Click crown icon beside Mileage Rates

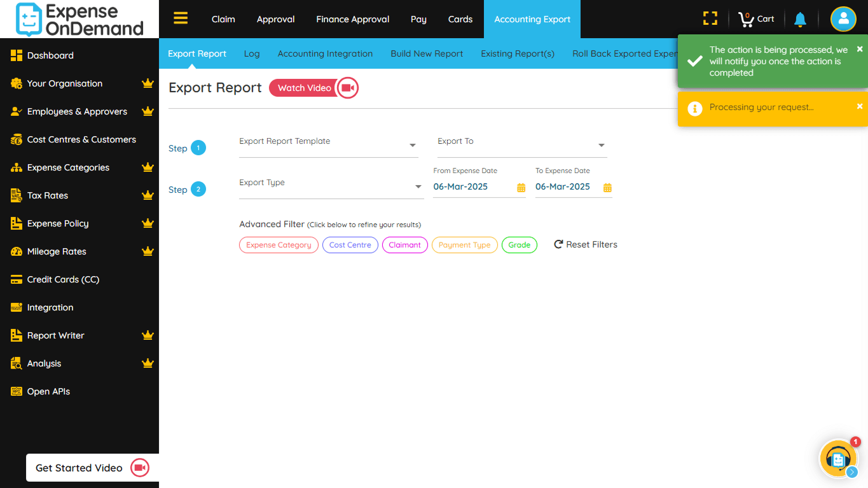pyautogui.click(x=148, y=251)
